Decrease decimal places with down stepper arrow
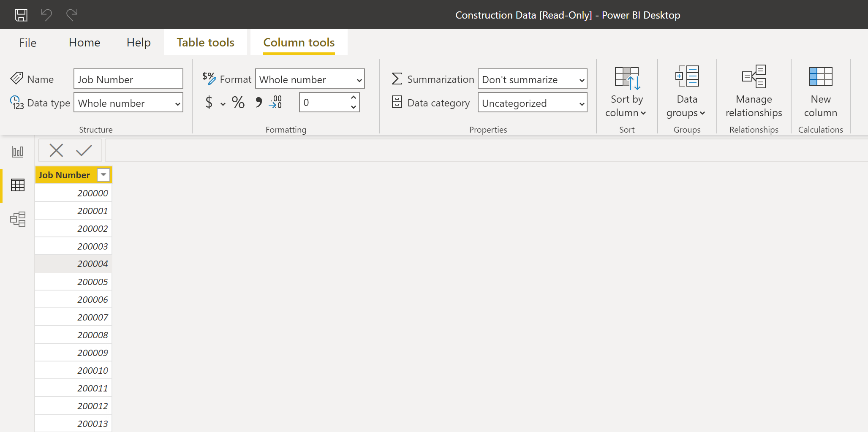 pos(354,107)
